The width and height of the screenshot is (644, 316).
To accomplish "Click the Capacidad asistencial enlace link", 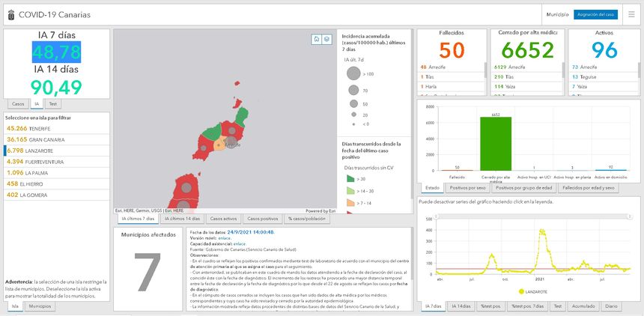I will click(x=238, y=243).
